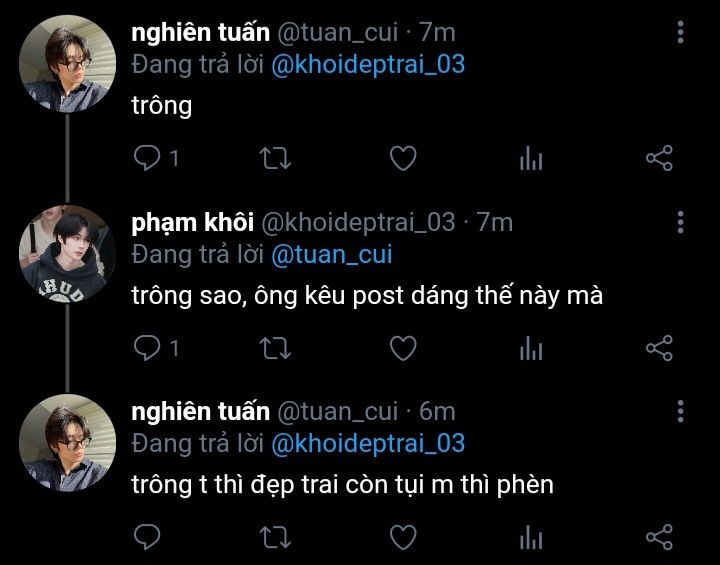The width and height of the screenshot is (720, 565).
Task: Retweet nghiên tuấn's first "trông" tweet
Action: pos(275,158)
